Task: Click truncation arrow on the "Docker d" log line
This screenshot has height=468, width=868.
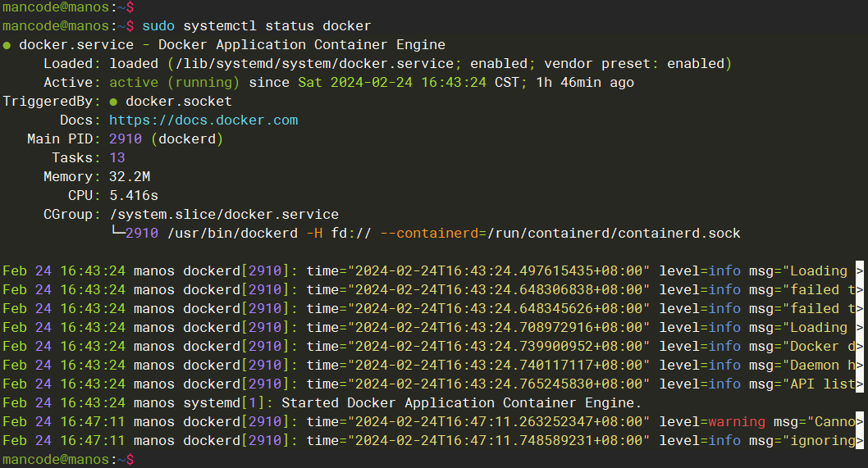Action: coord(860,347)
